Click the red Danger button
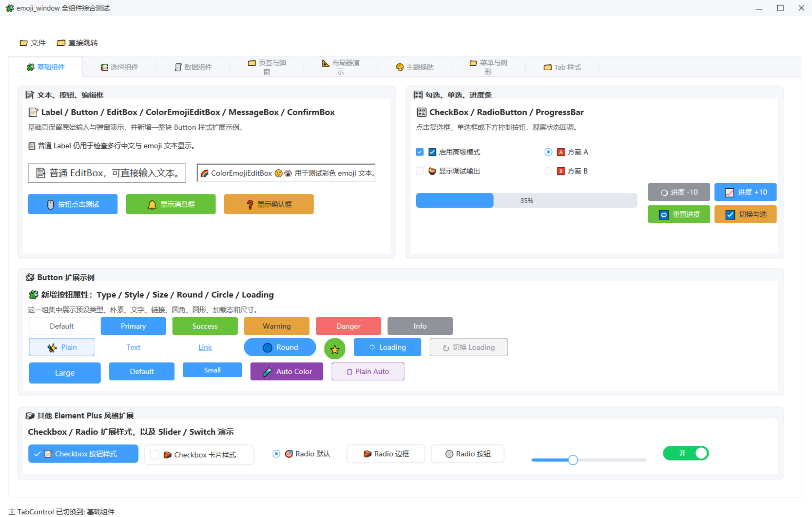This screenshot has height=517, width=812. (348, 326)
